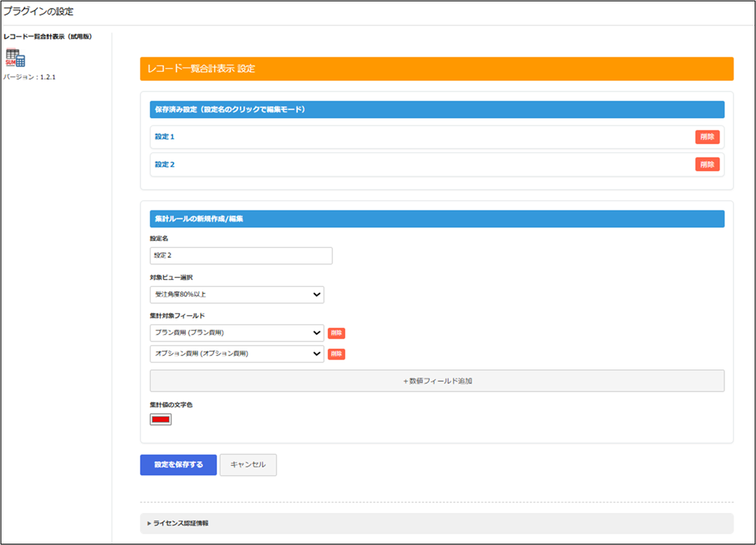Open the オプション費用 field dropdown

coord(236,354)
